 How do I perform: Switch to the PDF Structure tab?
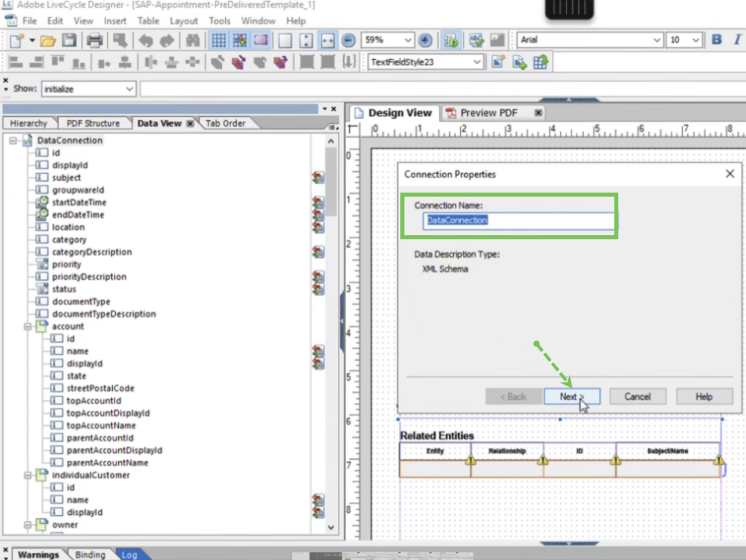(93, 123)
